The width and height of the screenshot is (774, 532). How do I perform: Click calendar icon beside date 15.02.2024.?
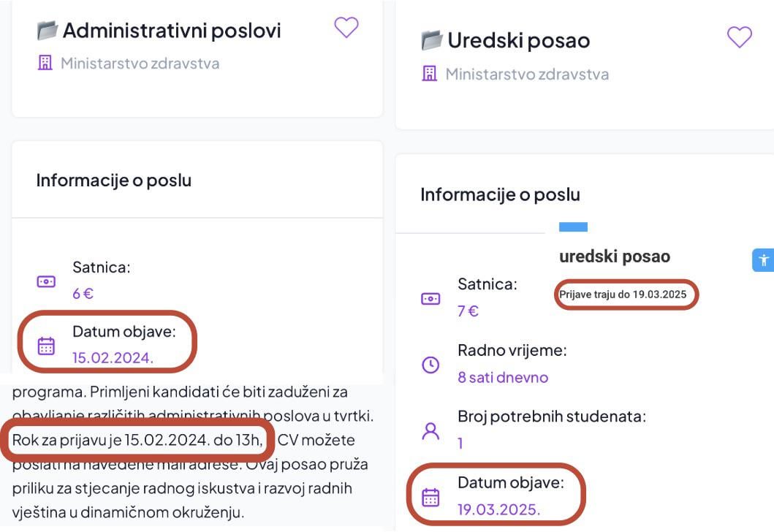tap(46, 346)
